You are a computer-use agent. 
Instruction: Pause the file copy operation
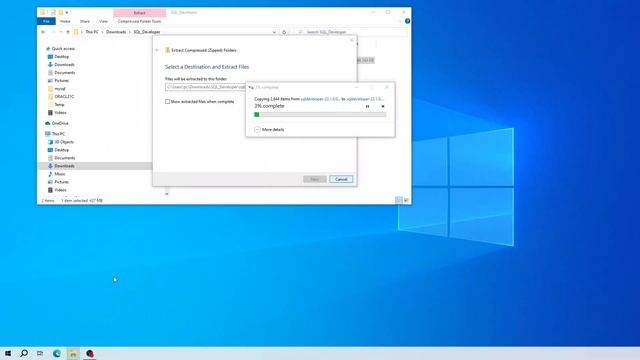[x=367, y=107]
